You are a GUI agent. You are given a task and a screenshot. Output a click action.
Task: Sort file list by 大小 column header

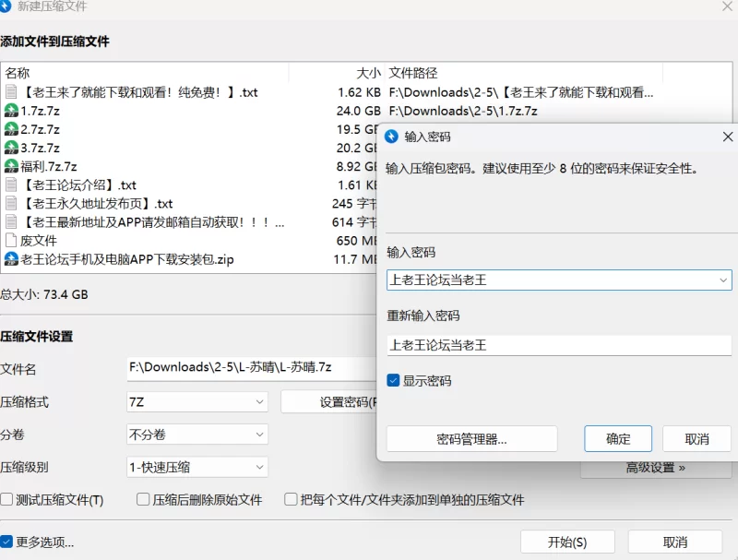[368, 73]
